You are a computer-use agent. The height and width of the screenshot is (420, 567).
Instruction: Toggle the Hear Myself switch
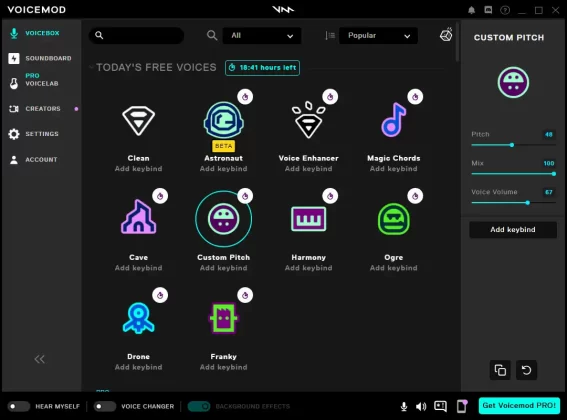pyautogui.click(x=18, y=406)
